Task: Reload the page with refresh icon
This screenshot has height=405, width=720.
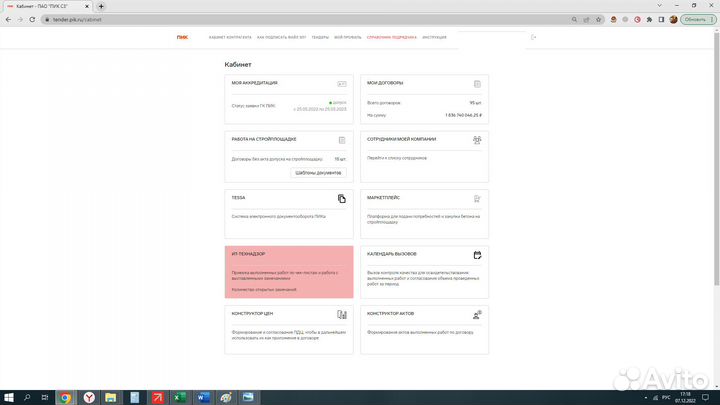Action: point(32,20)
